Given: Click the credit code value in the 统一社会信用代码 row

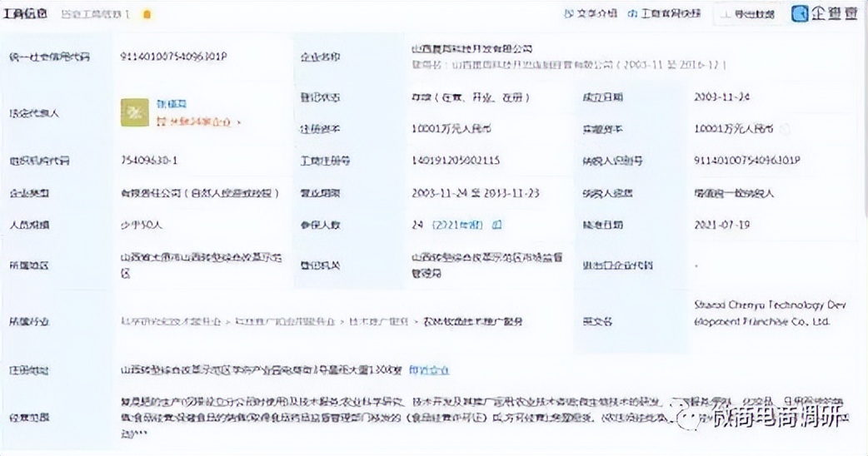Looking at the screenshot, I should tap(174, 57).
